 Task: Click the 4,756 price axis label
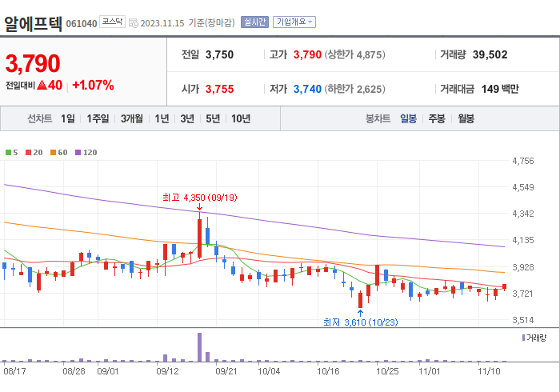click(523, 161)
